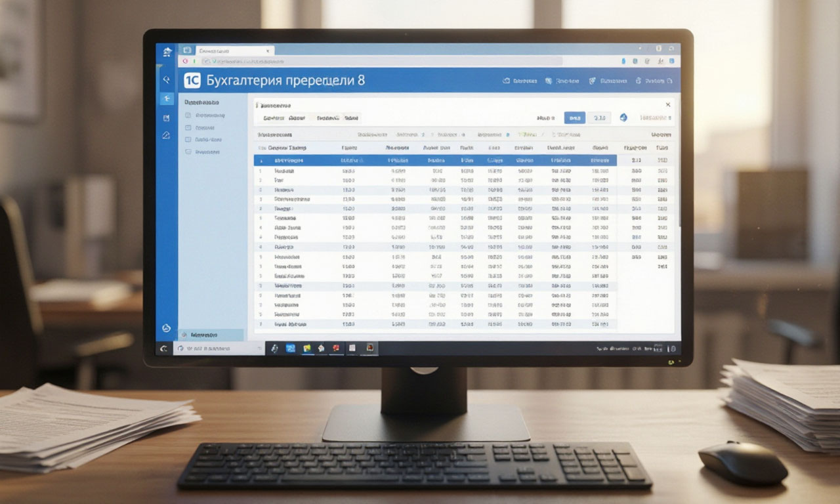Open the Start button on the taskbar
This screenshot has width=840, height=504.
(164, 348)
